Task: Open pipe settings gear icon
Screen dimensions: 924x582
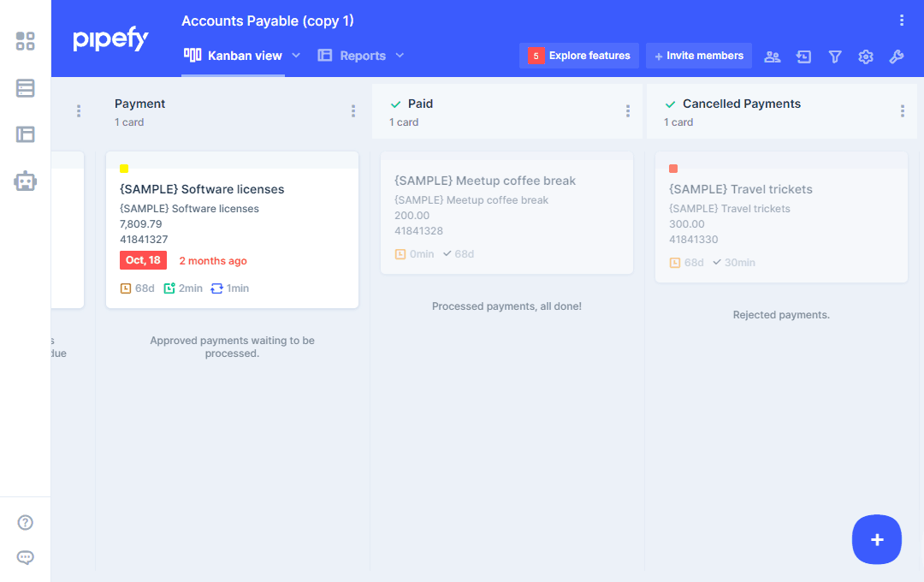Action: (x=866, y=56)
